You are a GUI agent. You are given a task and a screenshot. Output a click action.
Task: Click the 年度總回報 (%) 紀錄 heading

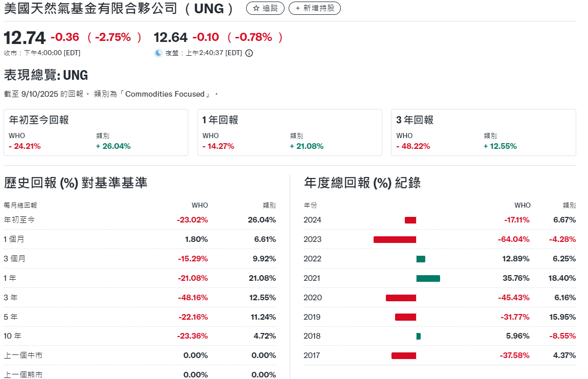click(x=362, y=183)
